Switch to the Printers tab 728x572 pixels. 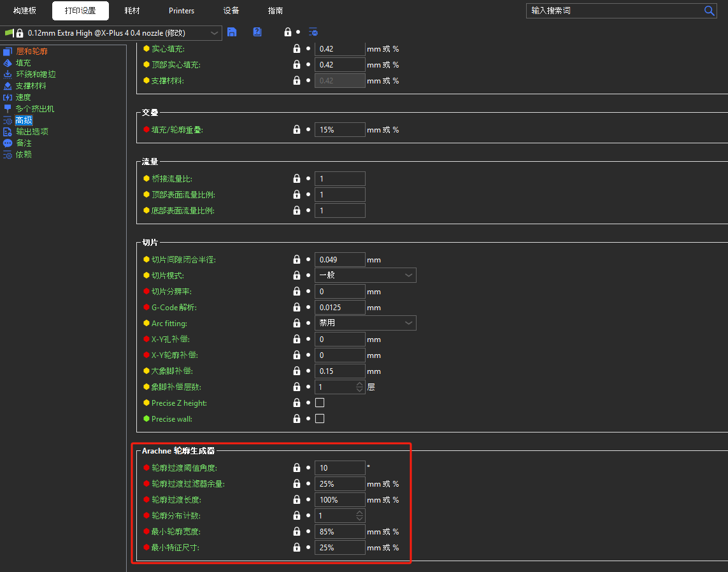[x=182, y=11]
